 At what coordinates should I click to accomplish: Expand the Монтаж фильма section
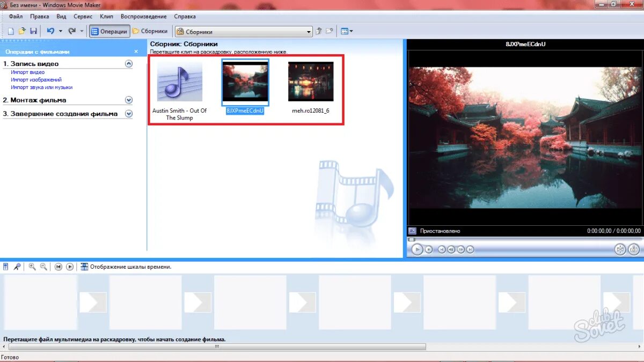pyautogui.click(x=128, y=100)
